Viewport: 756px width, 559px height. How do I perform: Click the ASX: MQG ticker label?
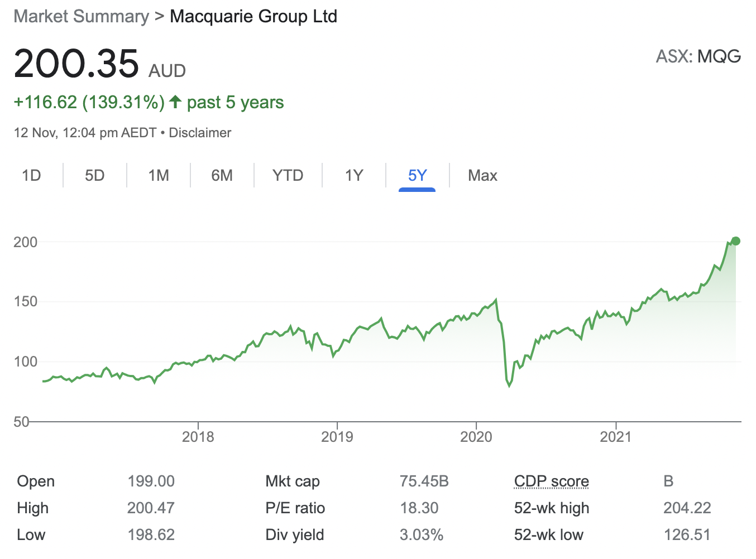(x=698, y=56)
